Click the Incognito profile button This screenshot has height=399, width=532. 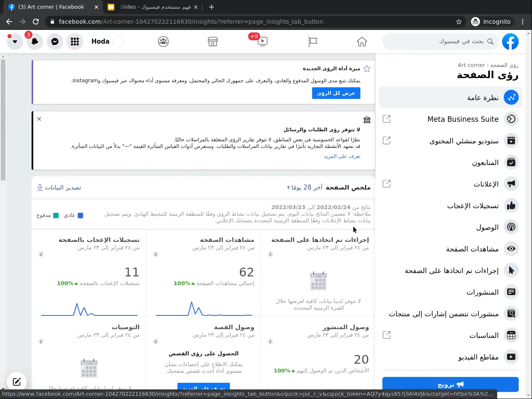491,22
